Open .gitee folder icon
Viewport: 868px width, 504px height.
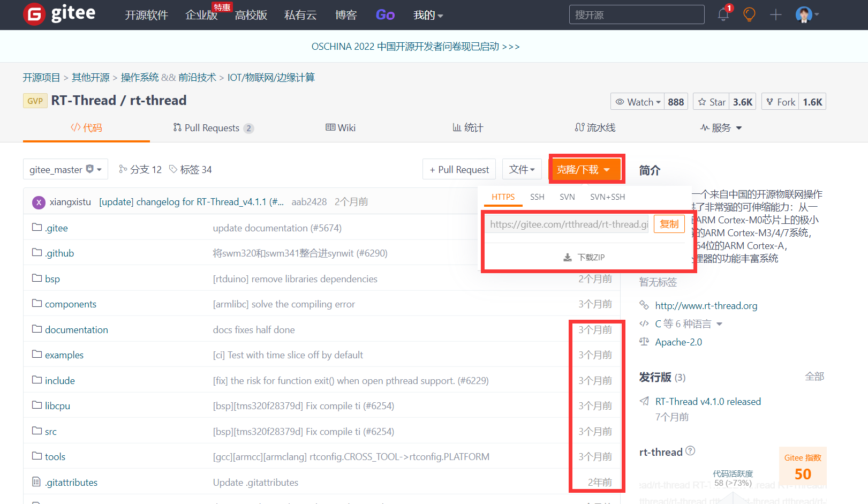coord(37,227)
